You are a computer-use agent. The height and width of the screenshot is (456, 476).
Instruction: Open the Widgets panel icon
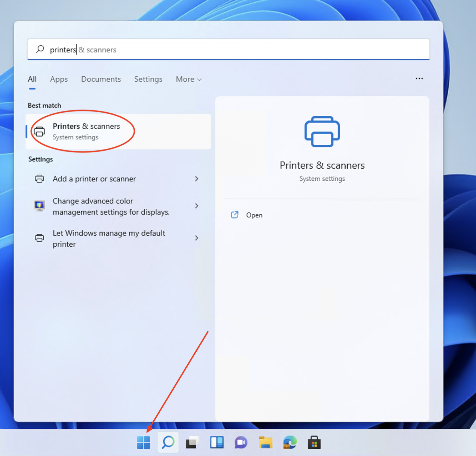[217, 442]
